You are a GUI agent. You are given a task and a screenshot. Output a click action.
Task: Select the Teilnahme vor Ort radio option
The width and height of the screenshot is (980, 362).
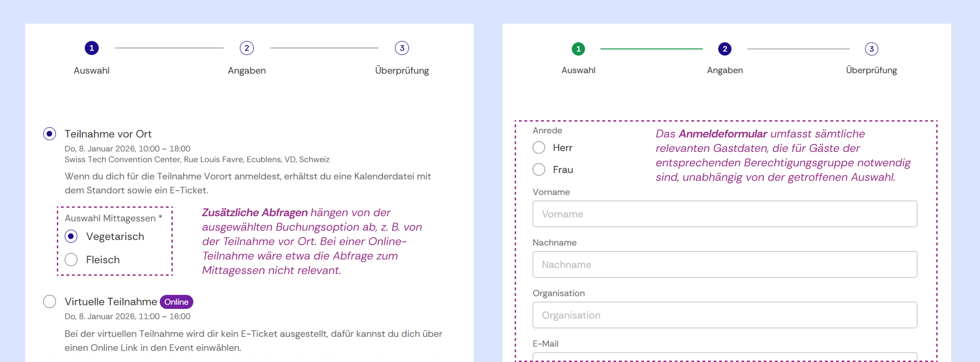tap(50, 134)
